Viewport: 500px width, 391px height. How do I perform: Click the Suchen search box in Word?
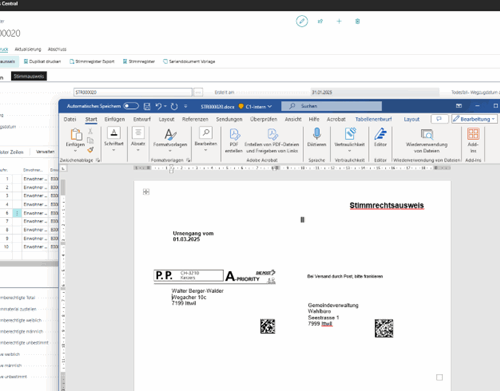pyautogui.click(x=332, y=106)
